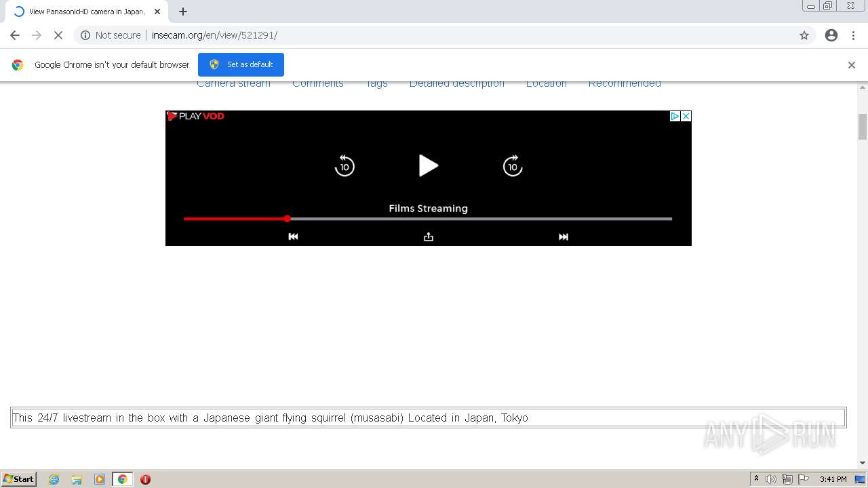Jump to Tags section
Image resolution: width=868 pixels, height=488 pixels.
(376, 83)
